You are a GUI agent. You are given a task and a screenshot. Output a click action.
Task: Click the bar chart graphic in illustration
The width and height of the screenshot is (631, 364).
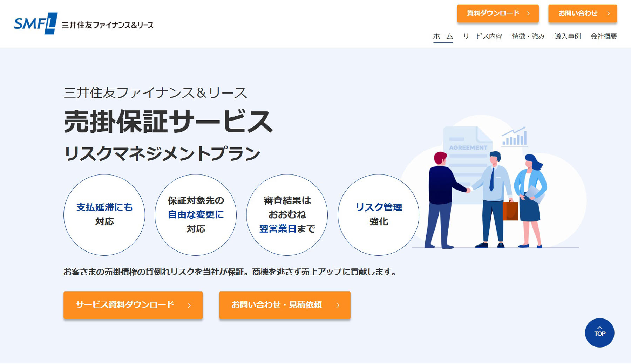(515, 137)
